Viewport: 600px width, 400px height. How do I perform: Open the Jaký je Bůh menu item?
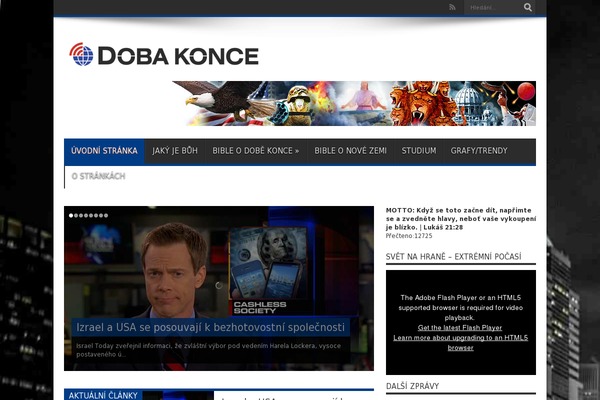[x=174, y=151]
